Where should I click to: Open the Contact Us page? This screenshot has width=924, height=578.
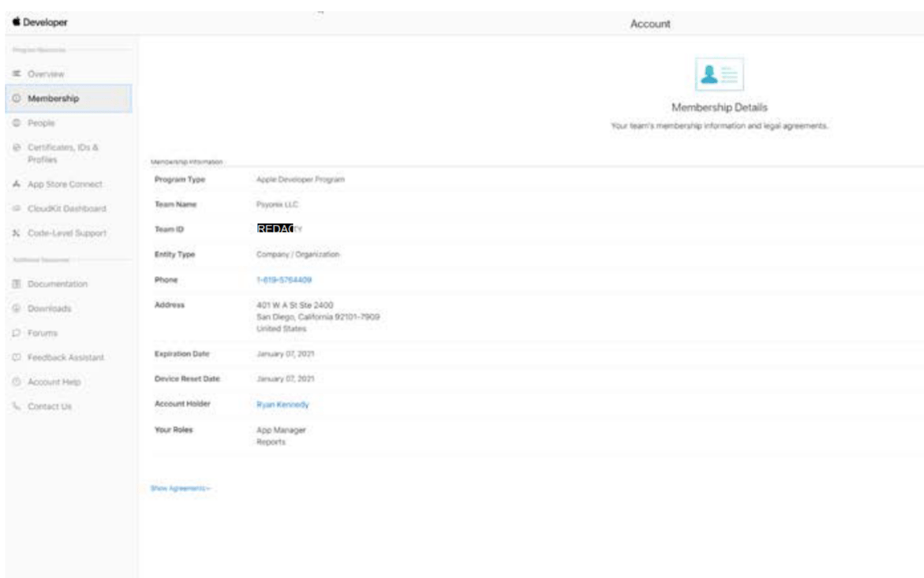50,406
